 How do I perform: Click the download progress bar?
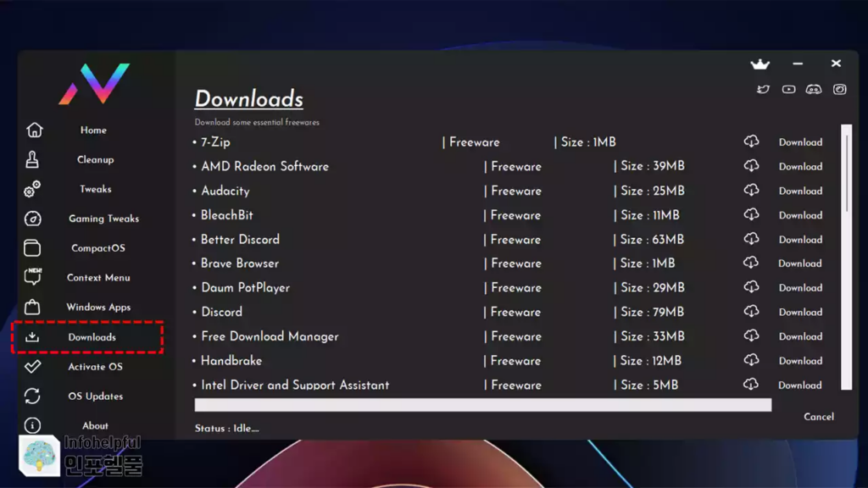pos(482,405)
